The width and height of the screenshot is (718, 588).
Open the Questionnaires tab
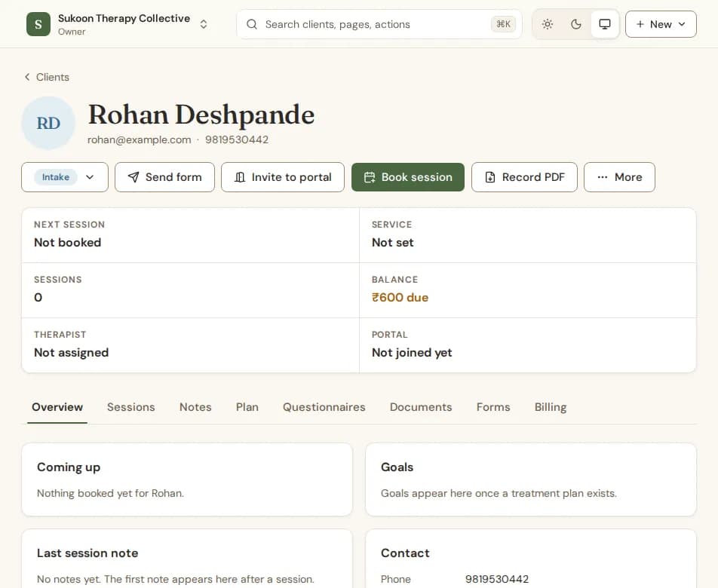click(x=324, y=407)
